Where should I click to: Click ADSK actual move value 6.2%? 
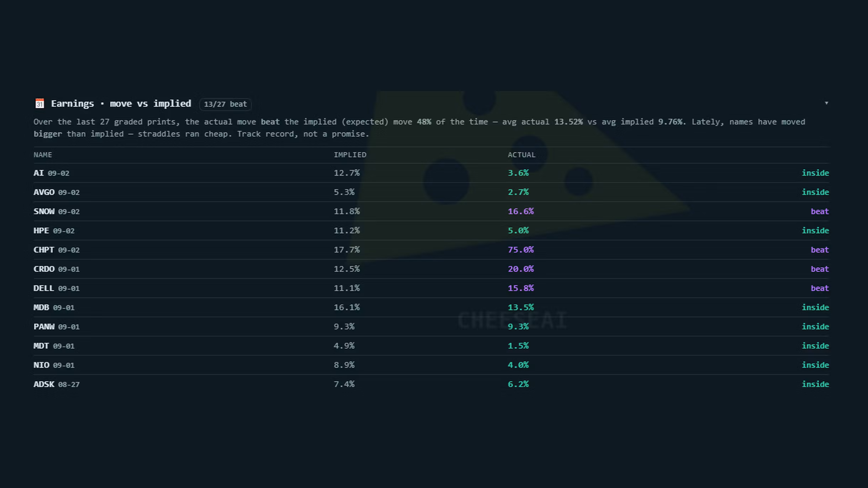(518, 384)
